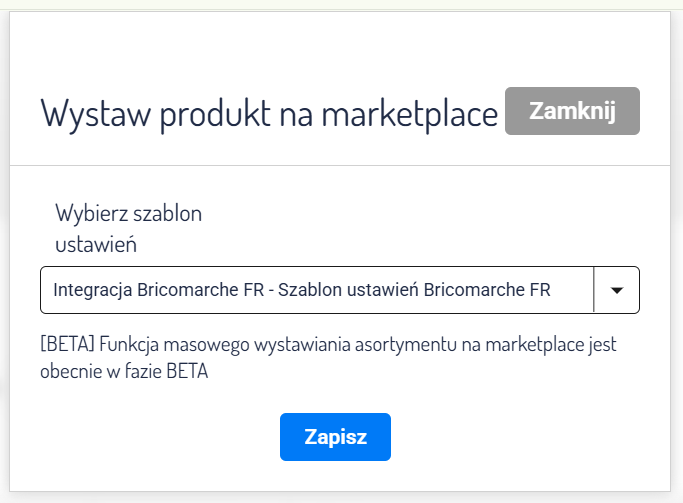Image resolution: width=683 pixels, height=503 pixels.
Task: Save the selected settings template
Action: (x=335, y=437)
